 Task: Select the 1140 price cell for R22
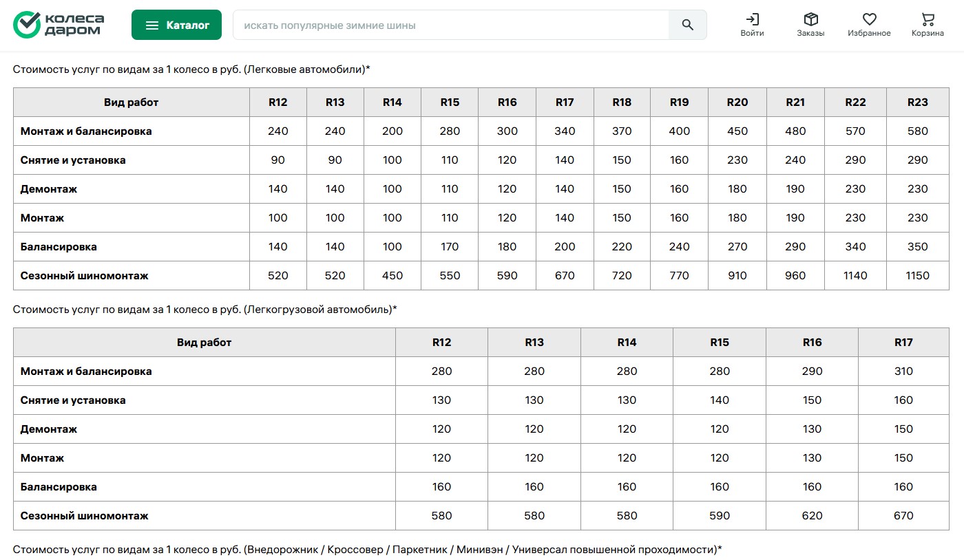[855, 276]
